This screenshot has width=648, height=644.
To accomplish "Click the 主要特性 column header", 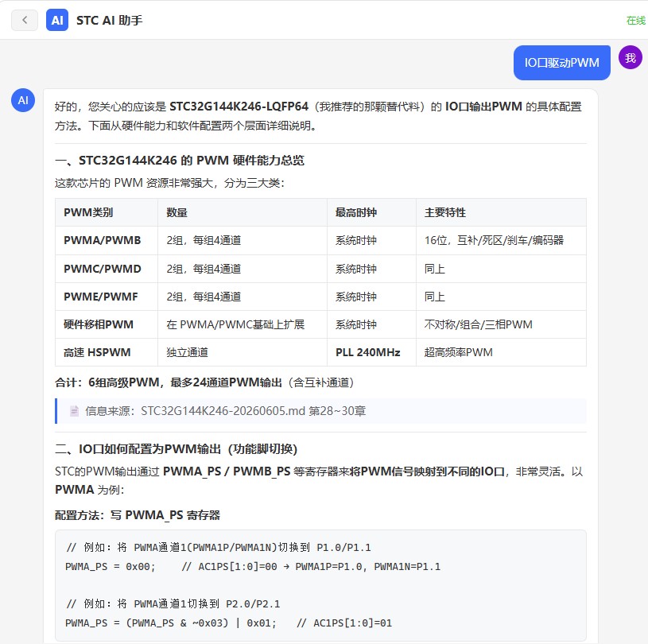I will pyautogui.click(x=501, y=212).
